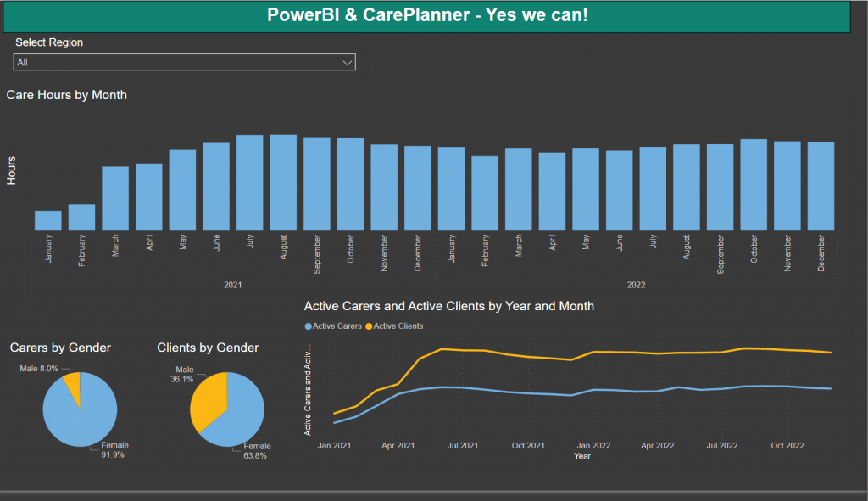This screenshot has width=868, height=501.
Task: Click the June 2021 care hours bar
Action: click(216, 186)
